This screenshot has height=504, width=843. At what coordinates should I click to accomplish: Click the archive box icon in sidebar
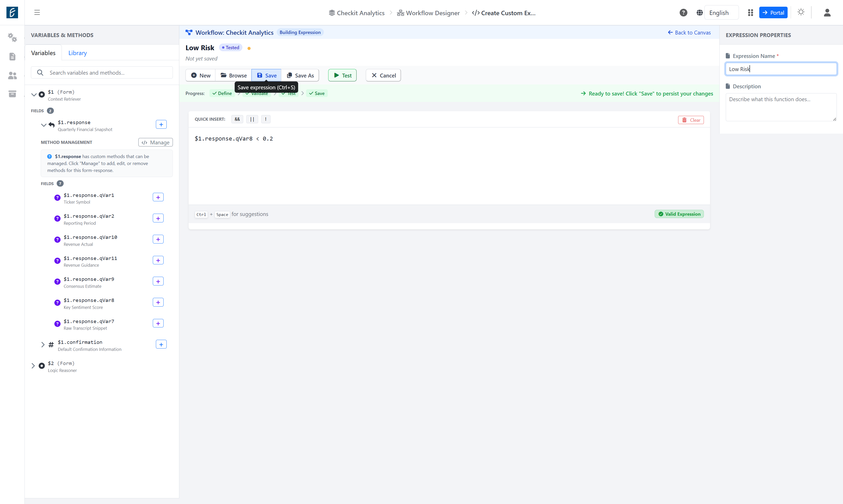point(12,94)
